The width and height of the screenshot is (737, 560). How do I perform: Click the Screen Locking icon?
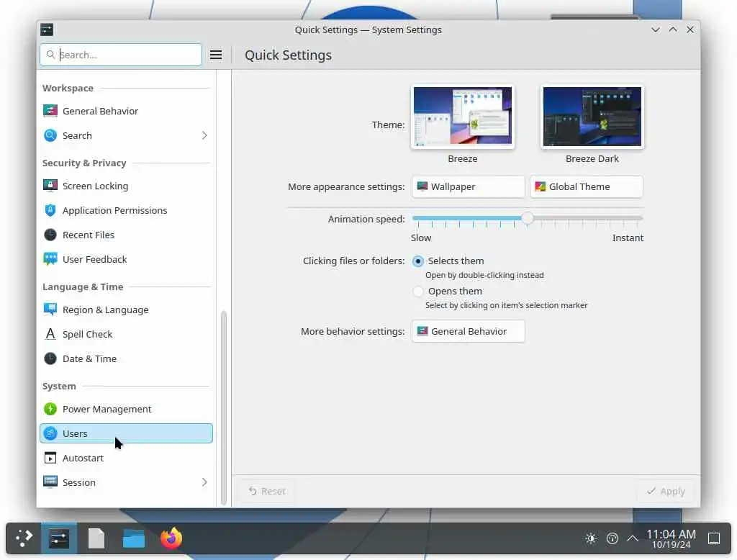[50, 186]
